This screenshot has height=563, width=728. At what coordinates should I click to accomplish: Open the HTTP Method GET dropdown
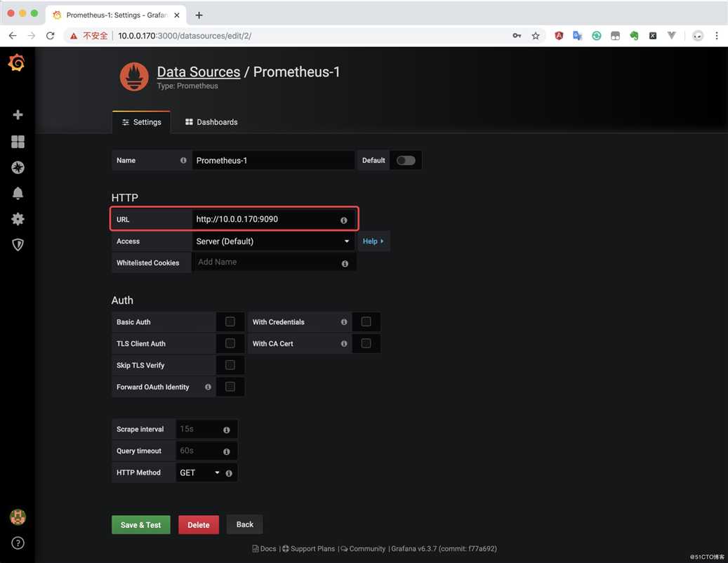199,472
